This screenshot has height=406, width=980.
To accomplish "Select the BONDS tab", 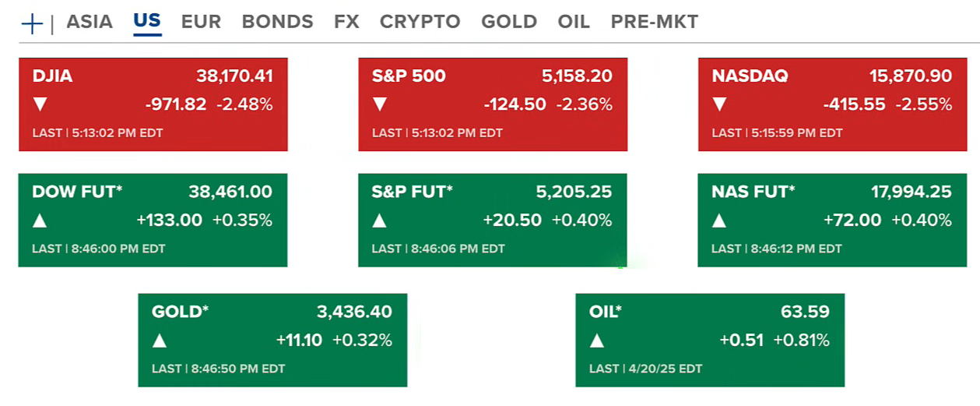I will tap(277, 22).
